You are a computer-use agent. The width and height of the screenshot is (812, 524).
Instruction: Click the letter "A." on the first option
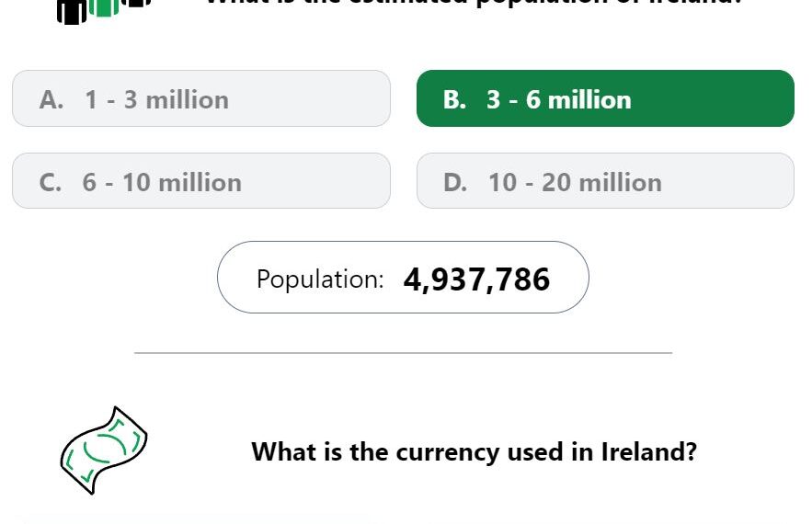(x=51, y=99)
